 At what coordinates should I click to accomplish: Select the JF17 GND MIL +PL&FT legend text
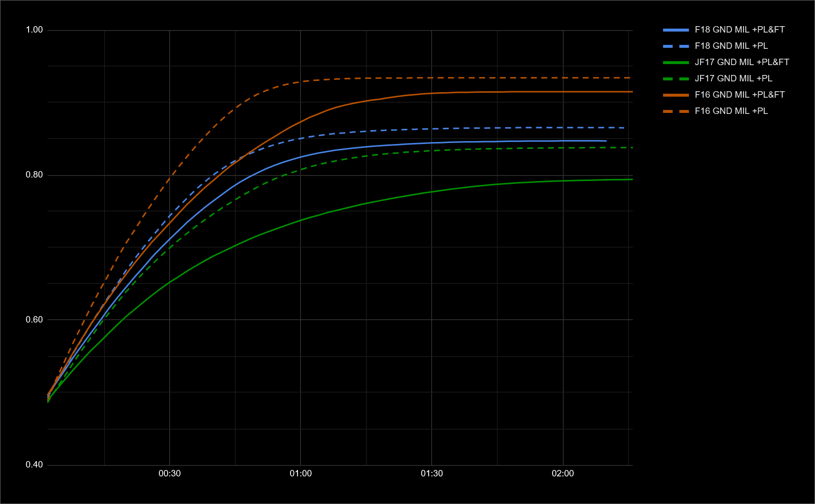click(x=741, y=62)
